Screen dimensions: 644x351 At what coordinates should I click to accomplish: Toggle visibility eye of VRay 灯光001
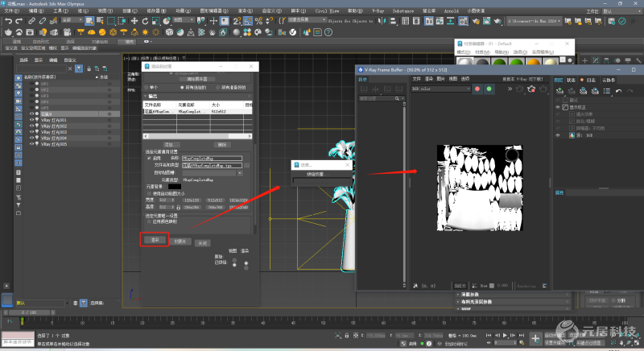coord(31,120)
